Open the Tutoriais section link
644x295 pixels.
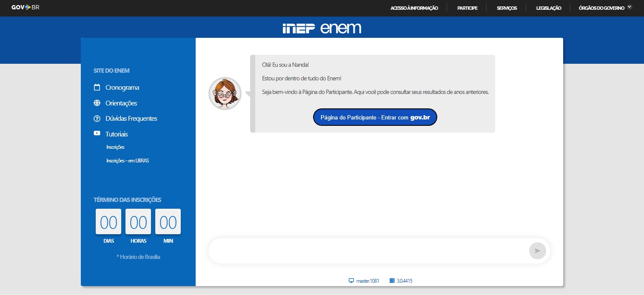click(x=117, y=134)
